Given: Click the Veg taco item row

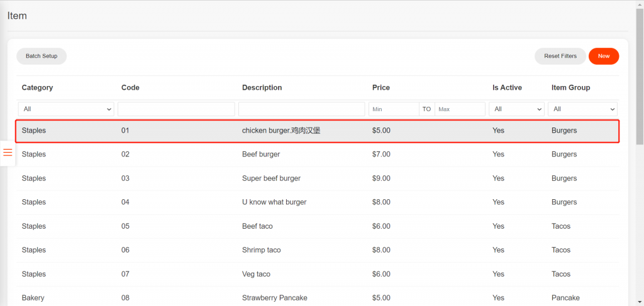Looking at the screenshot, I should click(257, 274).
